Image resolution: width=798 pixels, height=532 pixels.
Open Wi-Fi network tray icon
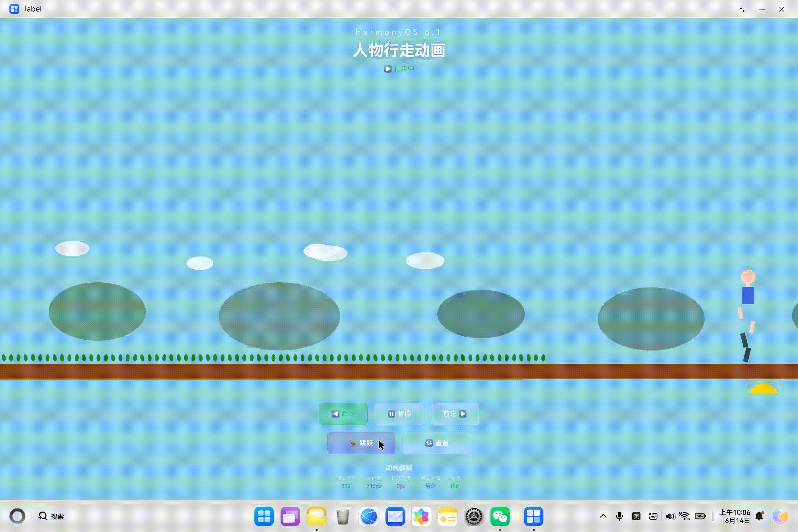point(685,516)
